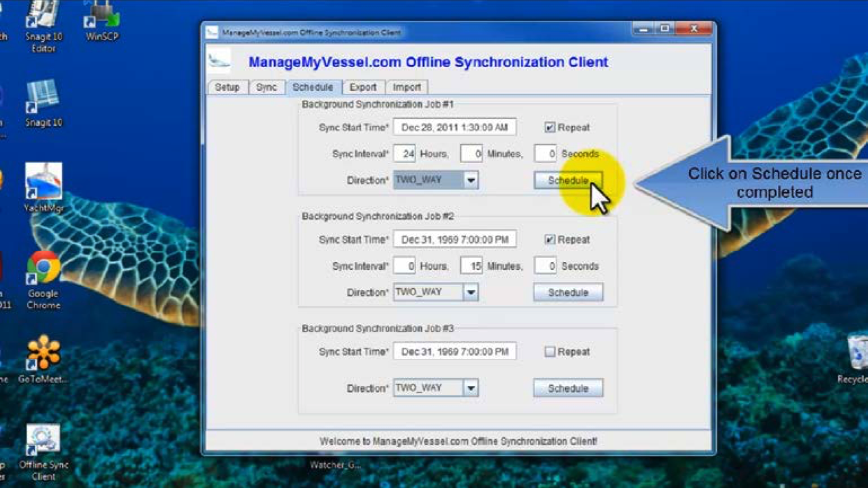Click the Watcher_G... desktop item label
The width and height of the screenshot is (868, 488).
336,465
